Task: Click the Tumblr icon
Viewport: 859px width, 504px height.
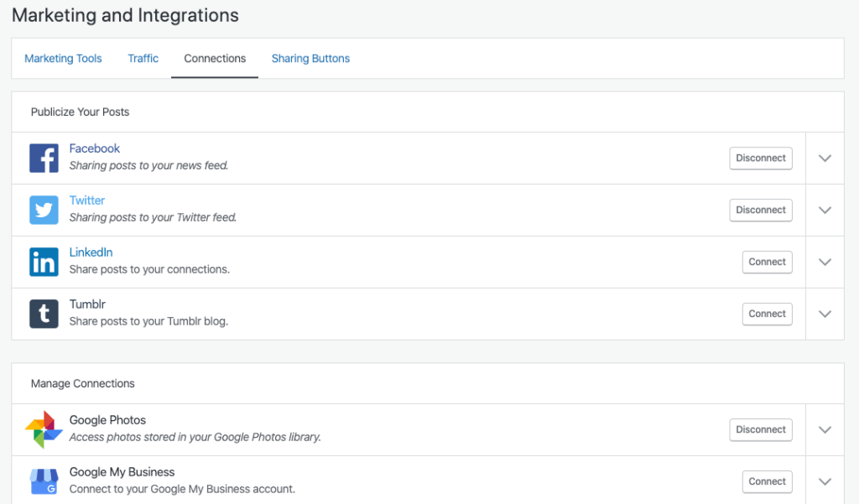Action: point(44,314)
